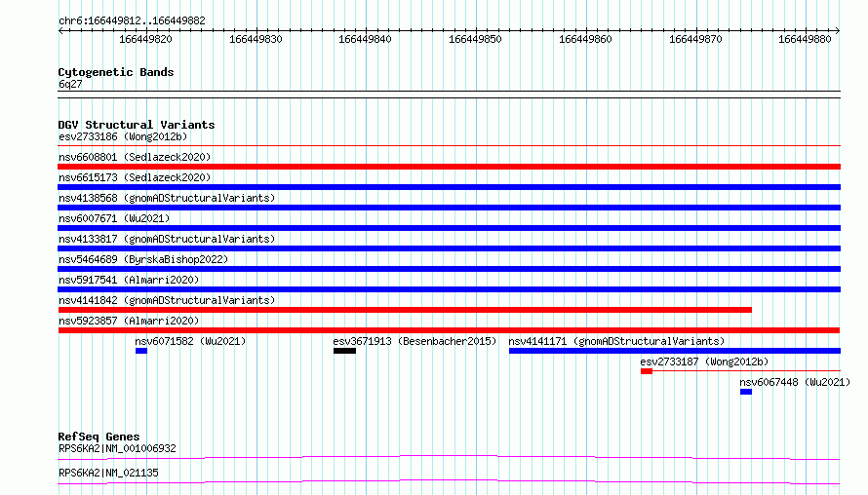Open variant esv2733187 (Wong2012b) label
This screenshot has width=868, height=495.
tap(704, 362)
